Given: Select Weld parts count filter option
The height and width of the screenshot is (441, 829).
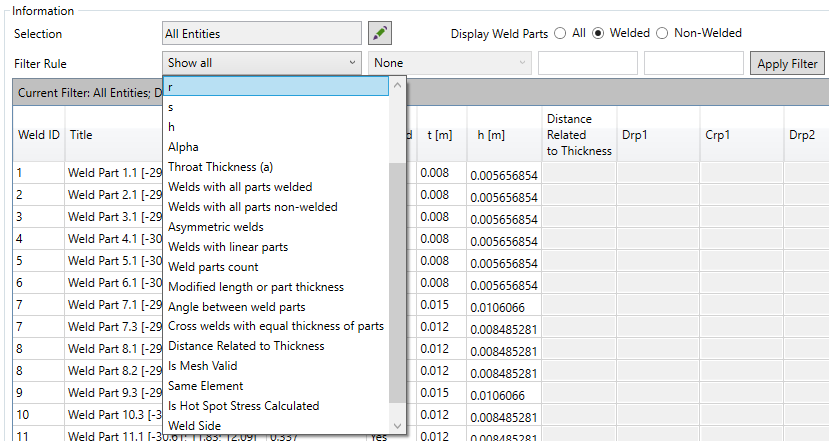Looking at the screenshot, I should pos(213,267).
